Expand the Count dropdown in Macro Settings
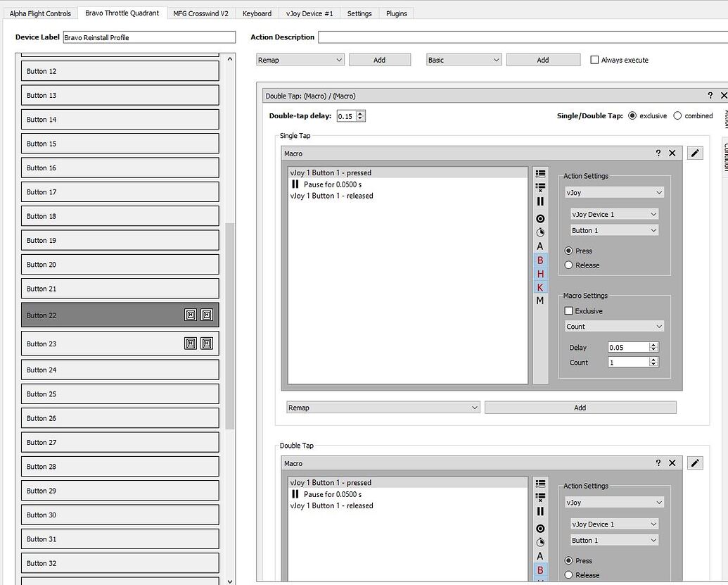The image size is (728, 585). click(614, 327)
